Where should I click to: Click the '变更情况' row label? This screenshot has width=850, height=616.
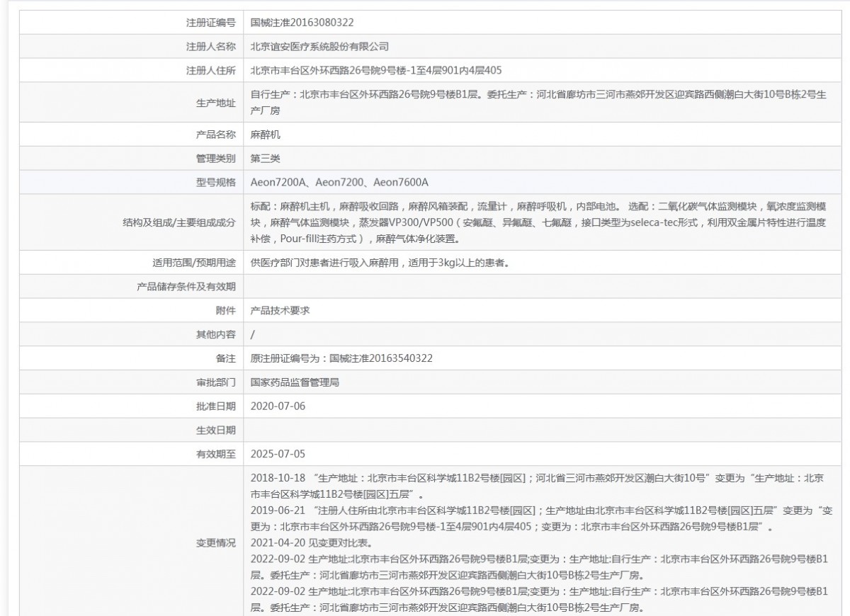pos(216,543)
